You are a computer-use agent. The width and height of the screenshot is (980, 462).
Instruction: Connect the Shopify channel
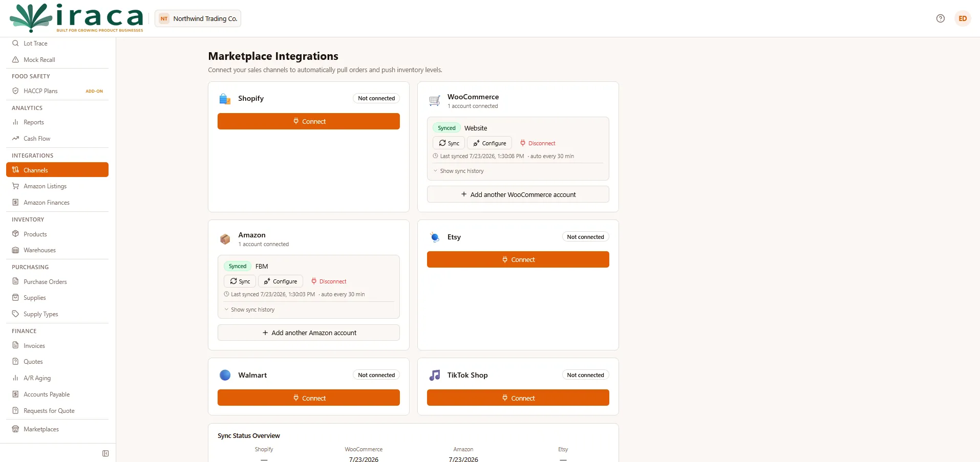tap(309, 121)
